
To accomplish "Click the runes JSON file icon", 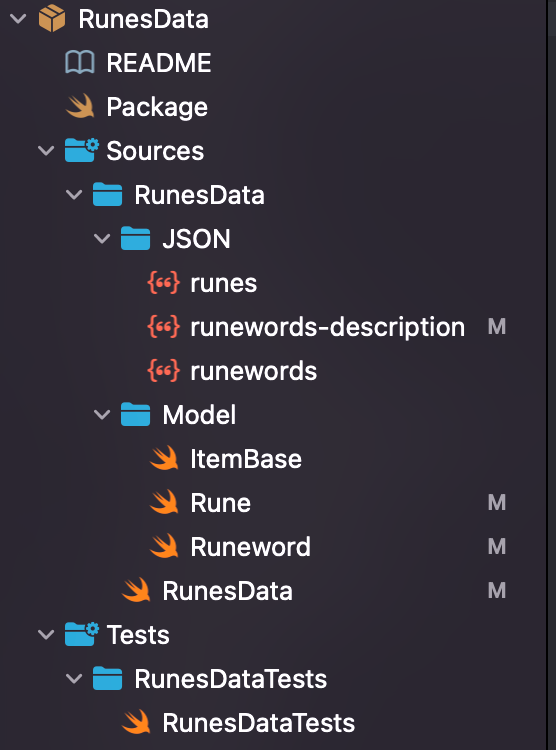I will (164, 283).
